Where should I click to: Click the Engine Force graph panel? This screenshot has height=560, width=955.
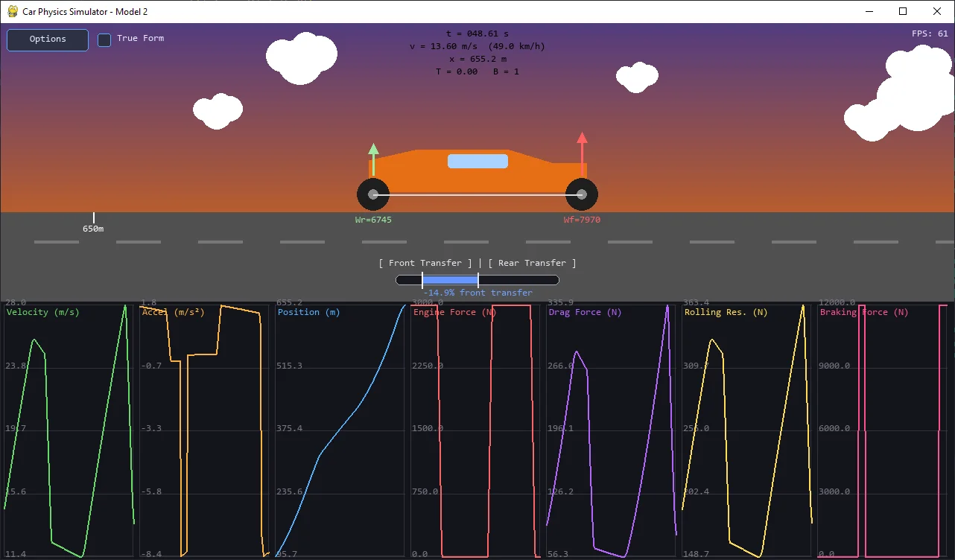click(x=476, y=430)
